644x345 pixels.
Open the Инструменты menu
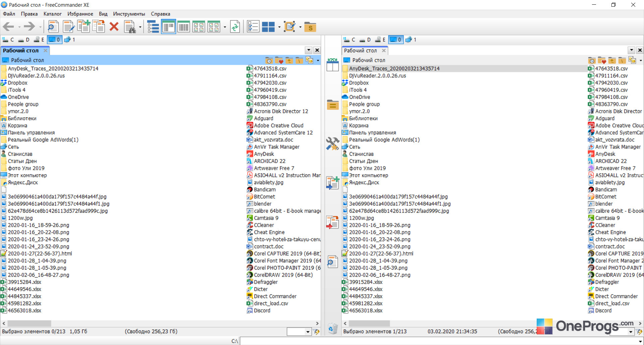(x=129, y=14)
